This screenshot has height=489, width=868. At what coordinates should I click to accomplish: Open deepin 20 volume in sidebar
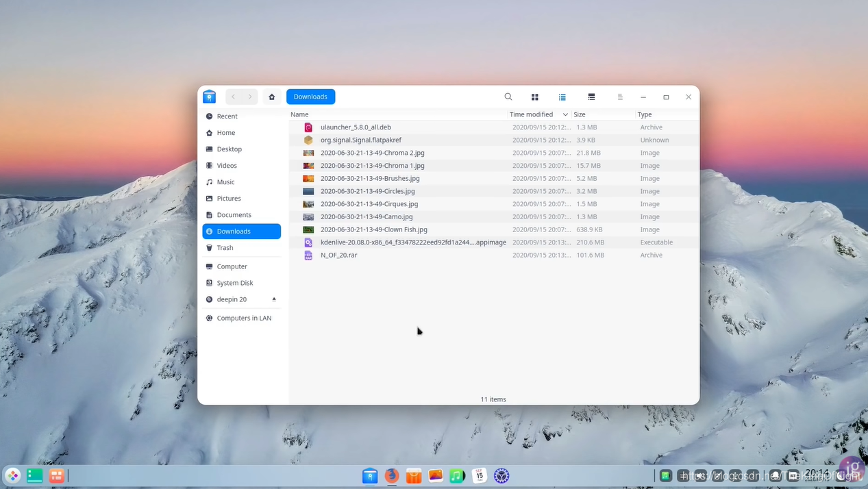tap(242, 299)
